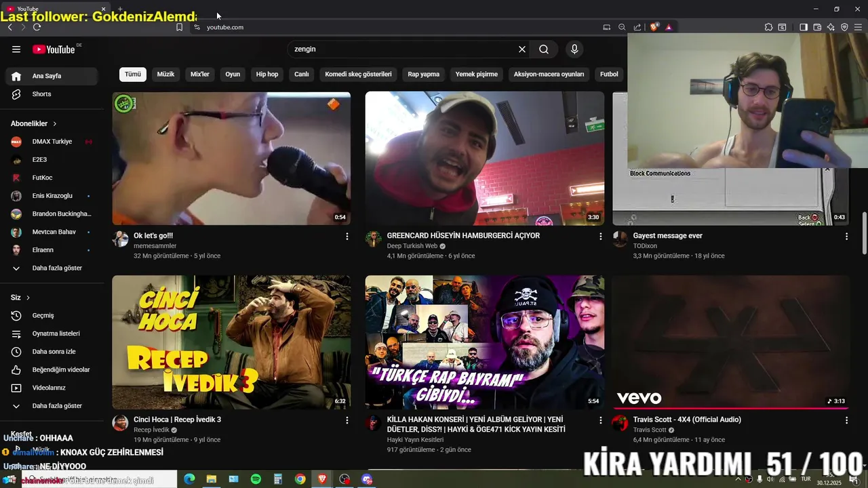Start voice search with microphone icon
The height and width of the screenshot is (488, 868).
coord(574,49)
